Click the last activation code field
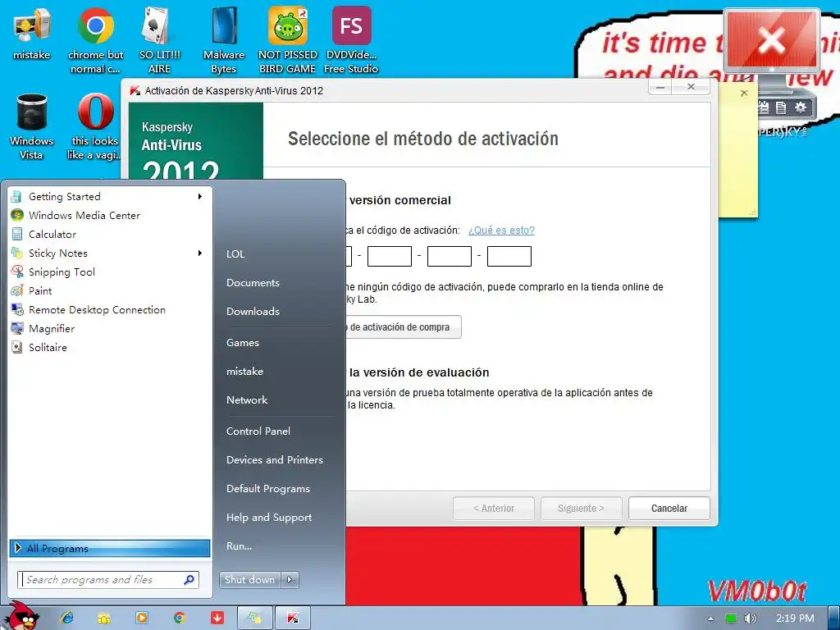The image size is (840, 630). [x=509, y=256]
